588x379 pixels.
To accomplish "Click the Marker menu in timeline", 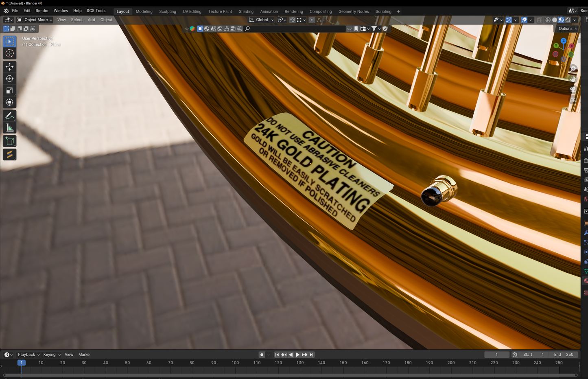I will pyautogui.click(x=85, y=355).
